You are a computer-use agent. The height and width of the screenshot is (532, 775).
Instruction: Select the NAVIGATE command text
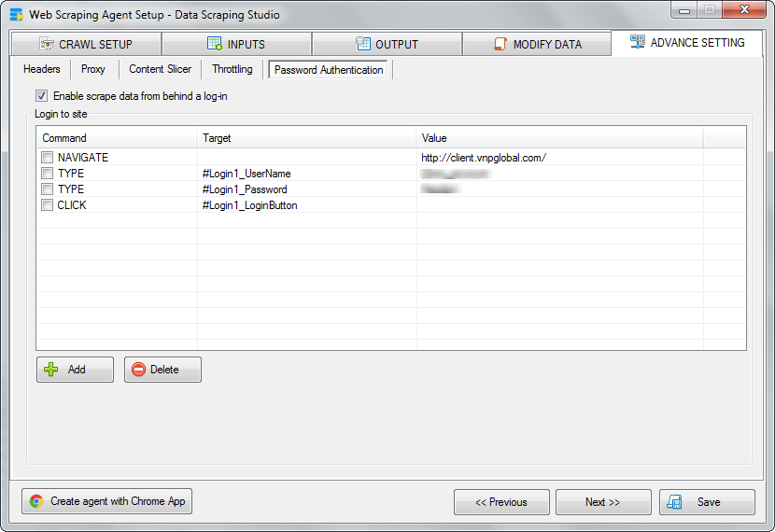pyautogui.click(x=83, y=158)
